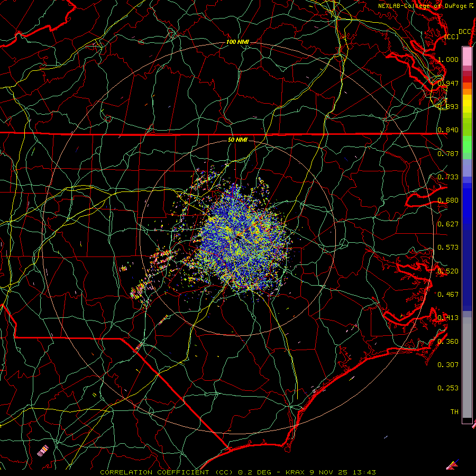This screenshot has height=476, width=476.
Task: Select the 0.627 scale value
Action: tap(448, 224)
